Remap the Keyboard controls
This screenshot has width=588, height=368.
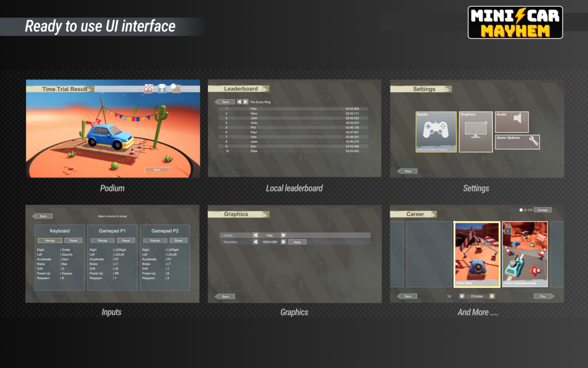(x=50, y=240)
